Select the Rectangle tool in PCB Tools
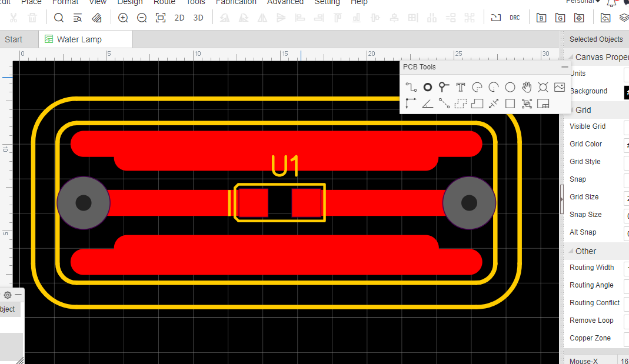629x364 pixels. click(x=510, y=104)
